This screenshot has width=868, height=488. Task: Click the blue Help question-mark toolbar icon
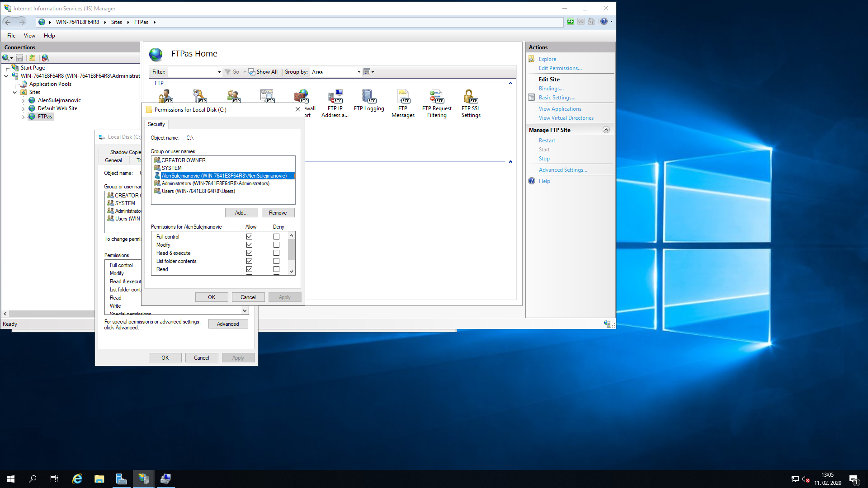604,22
